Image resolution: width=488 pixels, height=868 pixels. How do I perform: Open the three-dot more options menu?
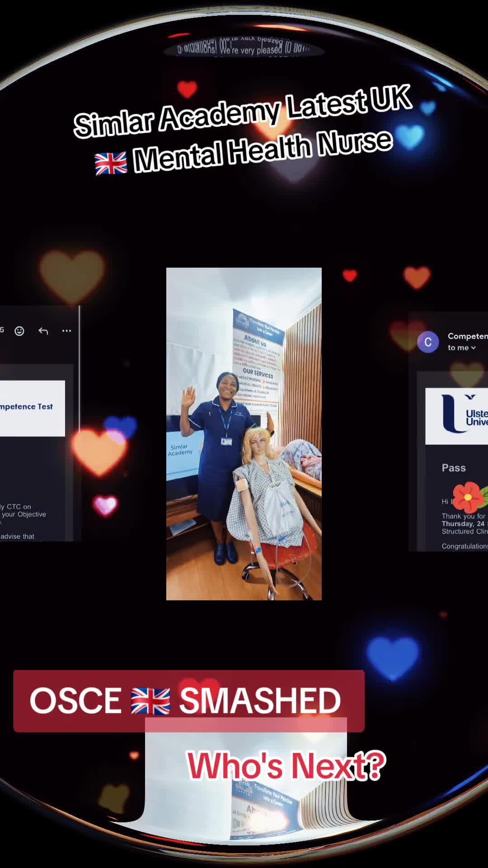point(67,331)
